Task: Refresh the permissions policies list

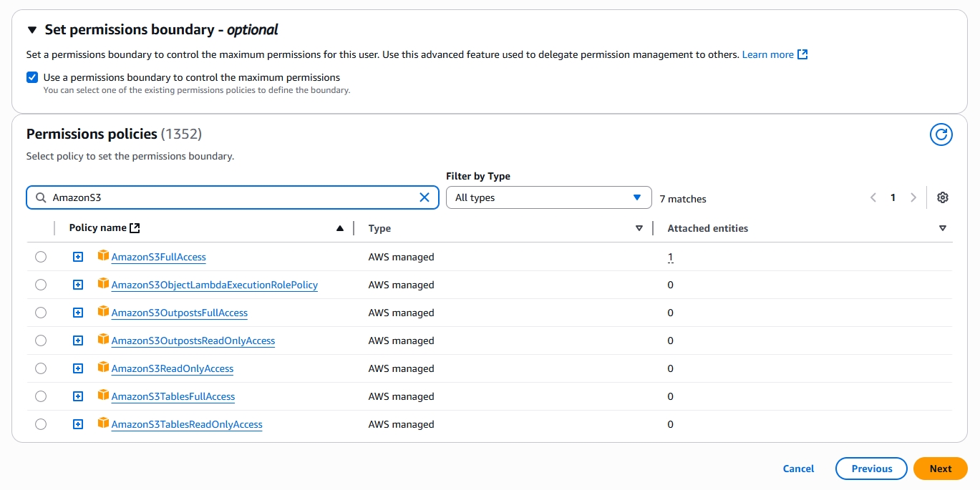Action: click(941, 134)
